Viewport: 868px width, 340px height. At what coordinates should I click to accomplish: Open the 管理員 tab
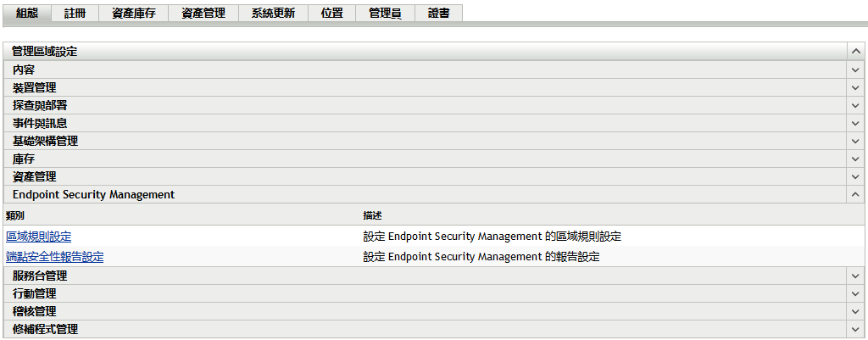tap(386, 13)
